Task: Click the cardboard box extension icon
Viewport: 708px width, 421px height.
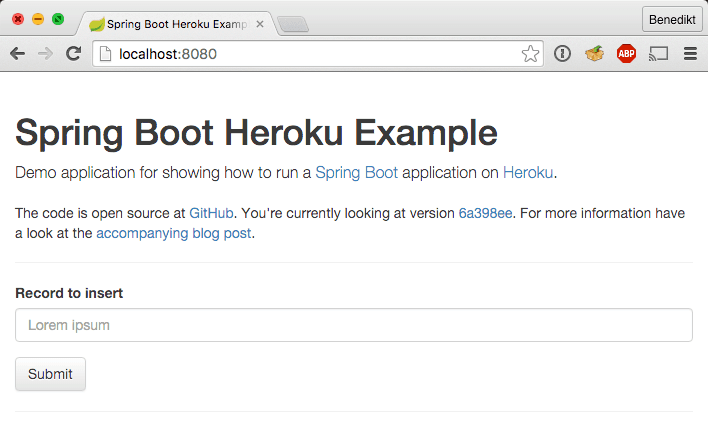Action: click(x=594, y=54)
